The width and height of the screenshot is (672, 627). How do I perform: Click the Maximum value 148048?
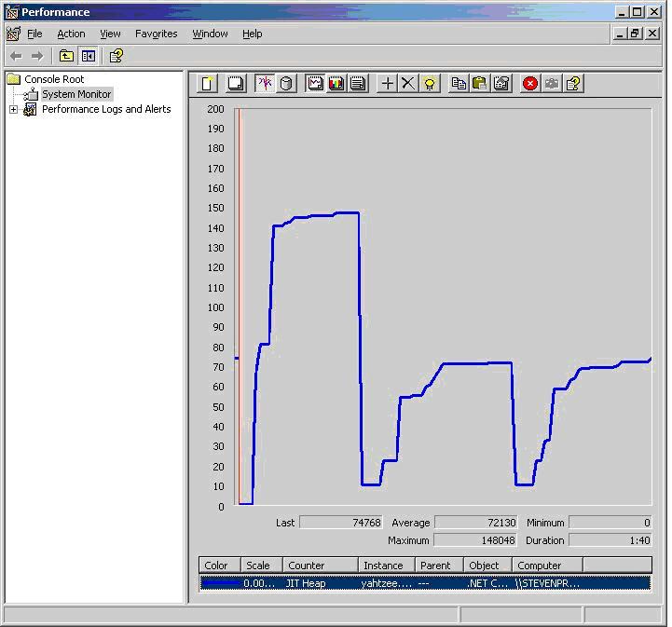[475, 540]
